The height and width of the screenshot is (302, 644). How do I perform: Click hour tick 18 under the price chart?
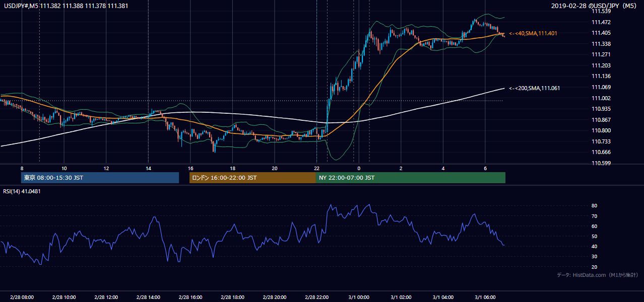point(232,168)
